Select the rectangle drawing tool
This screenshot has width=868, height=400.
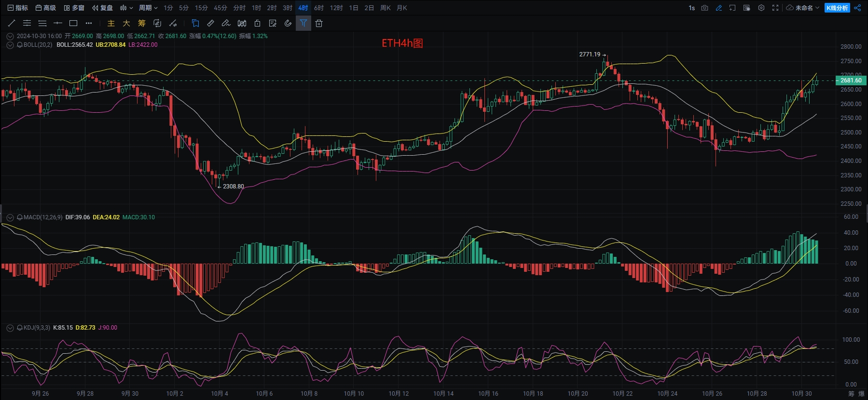[x=73, y=23]
